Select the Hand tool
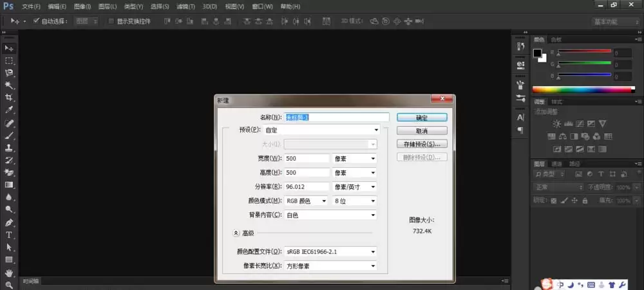Viewport: 644px width, 290px height. [9, 273]
